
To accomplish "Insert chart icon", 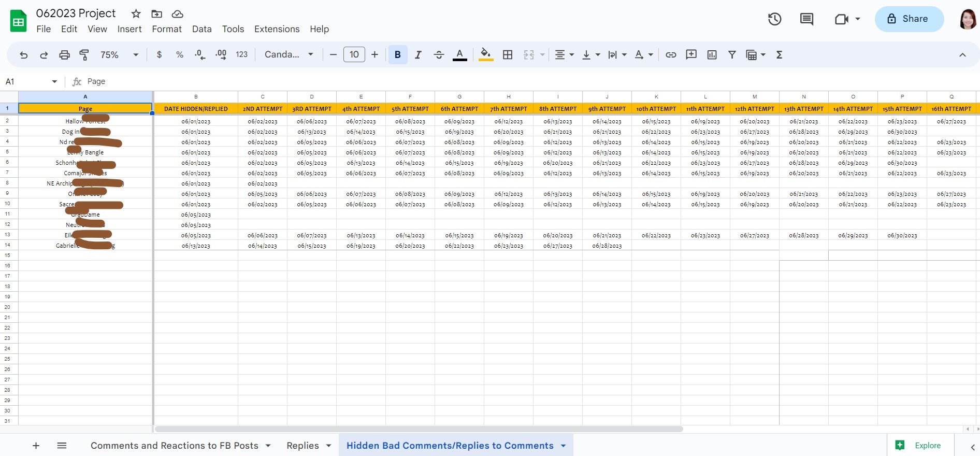I will tap(712, 54).
